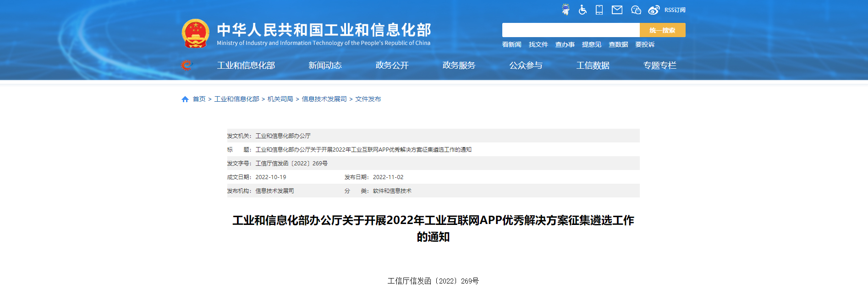The width and height of the screenshot is (868, 295).
Task: Select the 专题专栏 navigation item
Action: coord(659,66)
